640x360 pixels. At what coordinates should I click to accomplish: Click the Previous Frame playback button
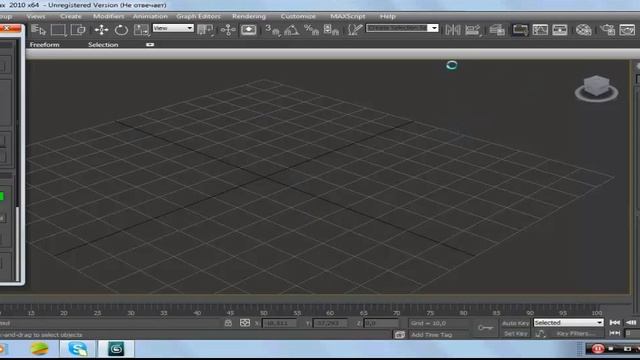(x=631, y=322)
